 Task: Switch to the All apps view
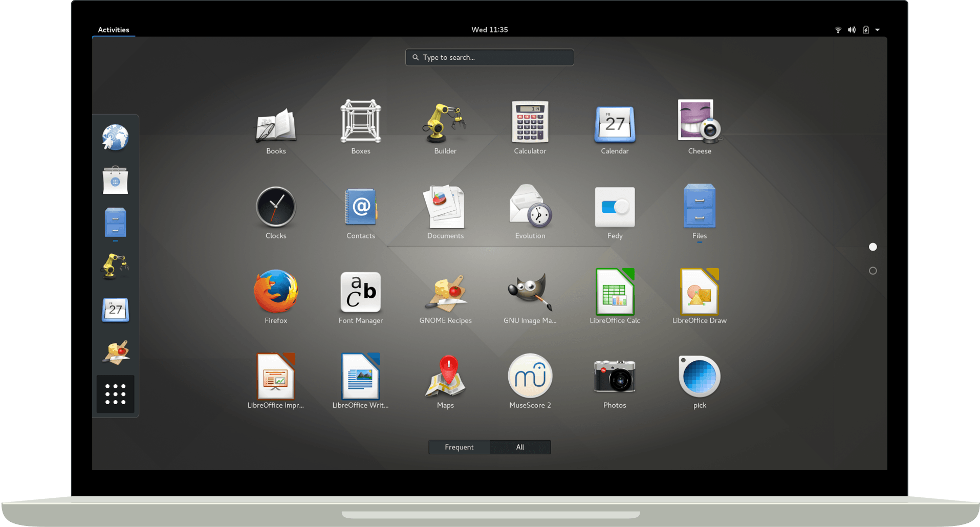[x=520, y=447]
